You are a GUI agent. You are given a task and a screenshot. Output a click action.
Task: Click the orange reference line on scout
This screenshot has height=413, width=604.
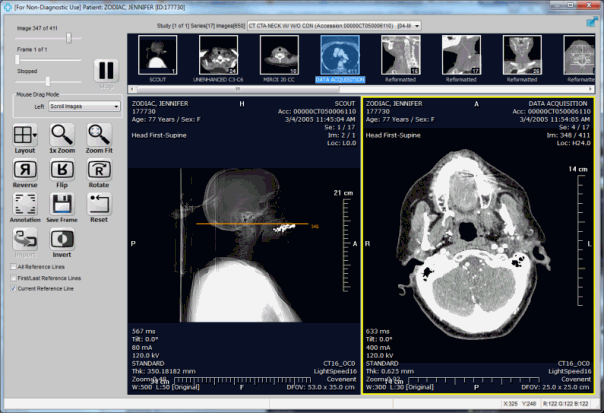coord(252,224)
